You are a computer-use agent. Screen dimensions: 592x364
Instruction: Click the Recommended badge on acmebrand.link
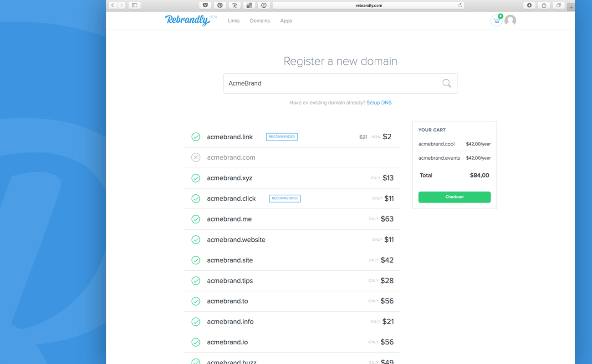click(282, 136)
